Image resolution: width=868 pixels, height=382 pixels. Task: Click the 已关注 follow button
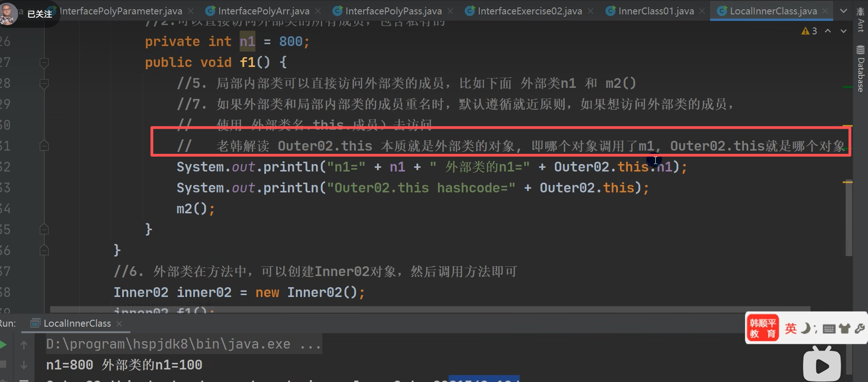pyautogui.click(x=39, y=14)
